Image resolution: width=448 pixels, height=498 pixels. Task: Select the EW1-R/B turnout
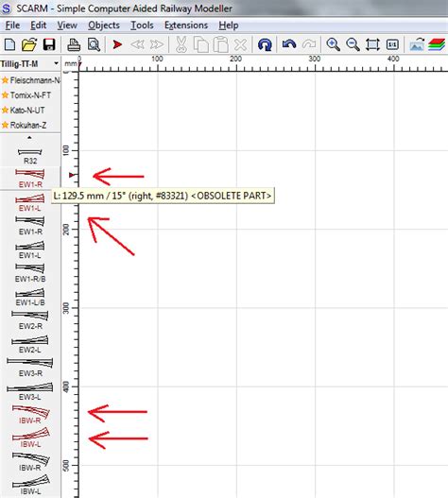point(30,273)
